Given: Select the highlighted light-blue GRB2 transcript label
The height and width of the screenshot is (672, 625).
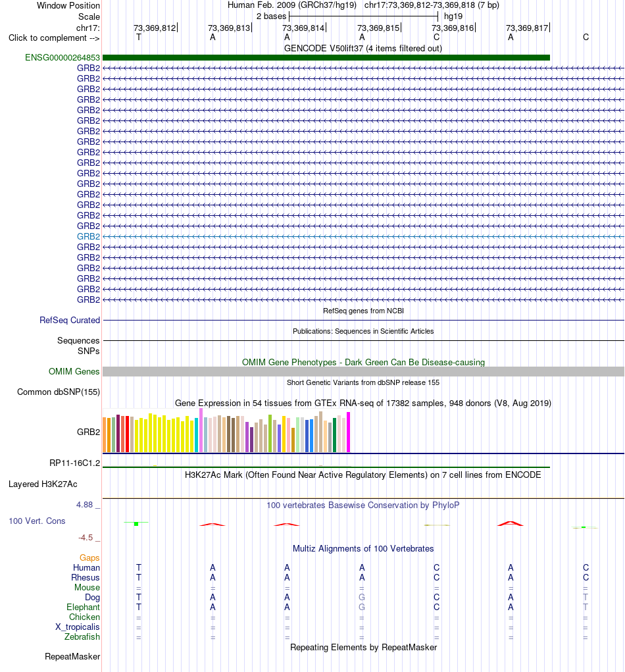Looking at the screenshot, I should coord(88,236).
